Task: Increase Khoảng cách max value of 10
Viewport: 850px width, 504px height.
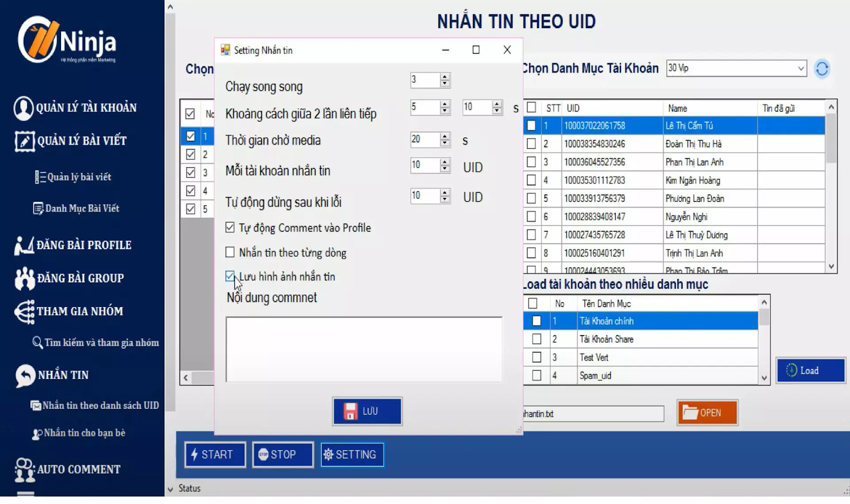Action: [497, 104]
